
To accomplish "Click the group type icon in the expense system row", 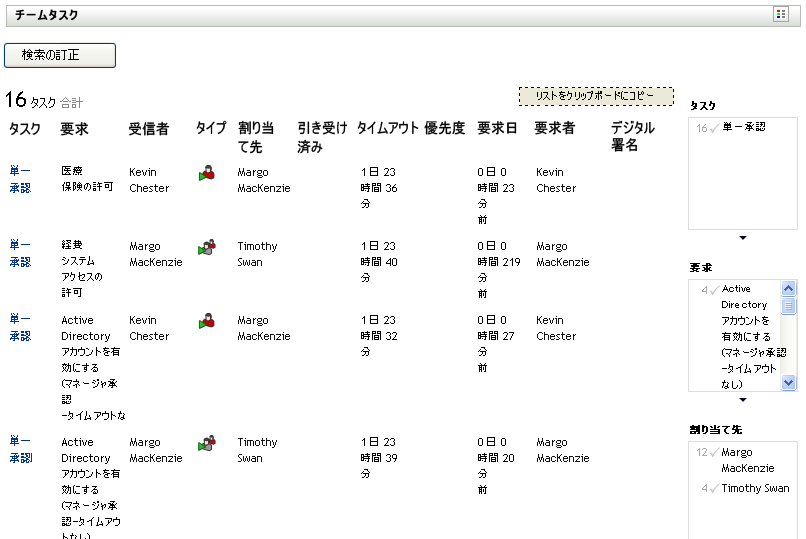I will [x=207, y=247].
